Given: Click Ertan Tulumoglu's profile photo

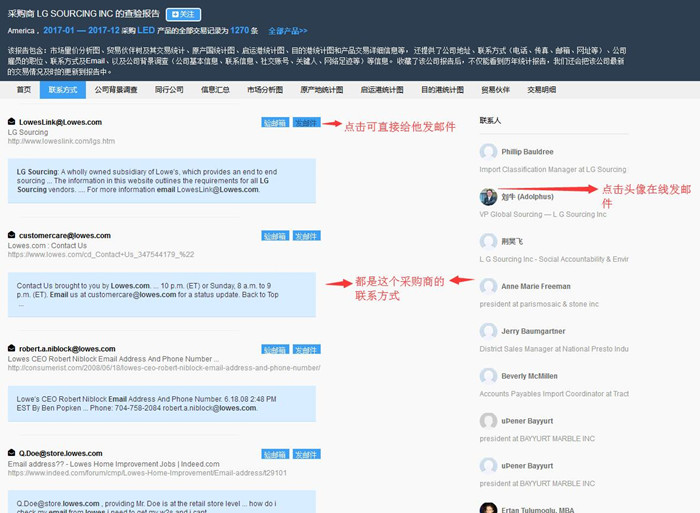Looking at the screenshot, I should pyautogui.click(x=488, y=508).
